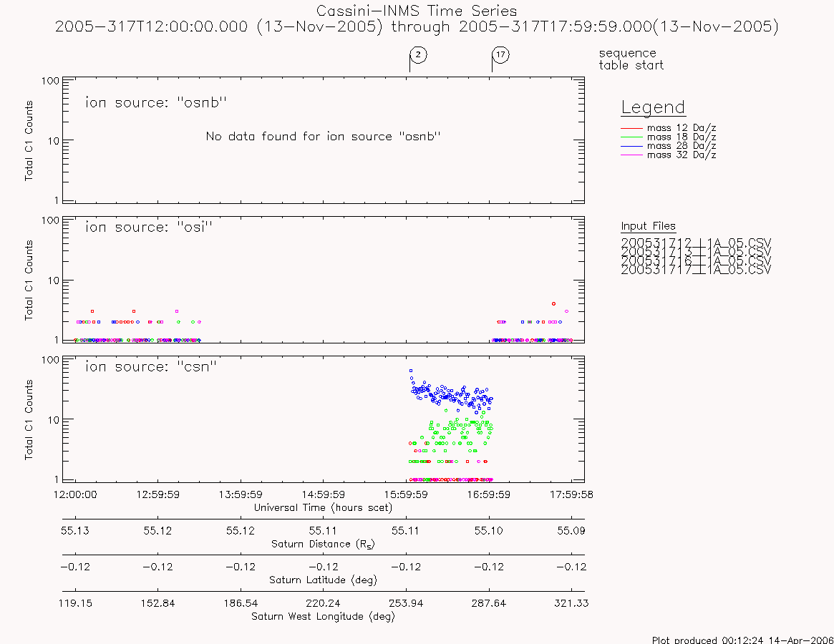Click the ion source "csn" panel label
This screenshot has width=834, height=644.
151,366
